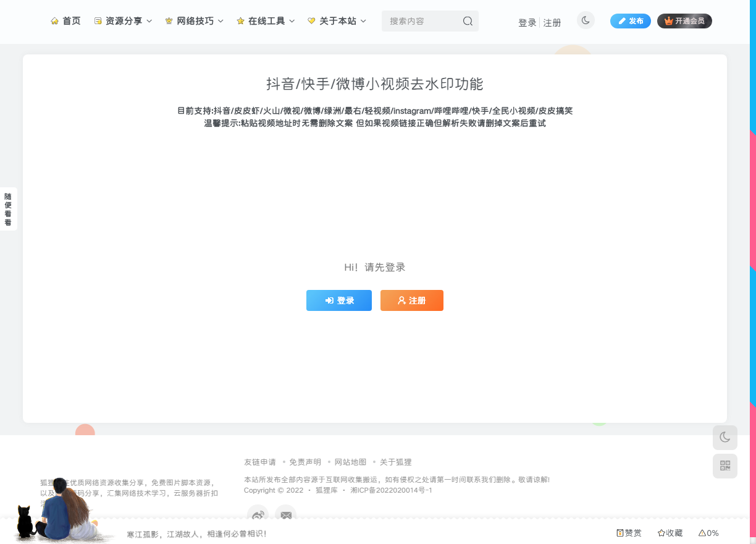Toggle dark mode via the moon icon
756x544 pixels.
tap(586, 20)
